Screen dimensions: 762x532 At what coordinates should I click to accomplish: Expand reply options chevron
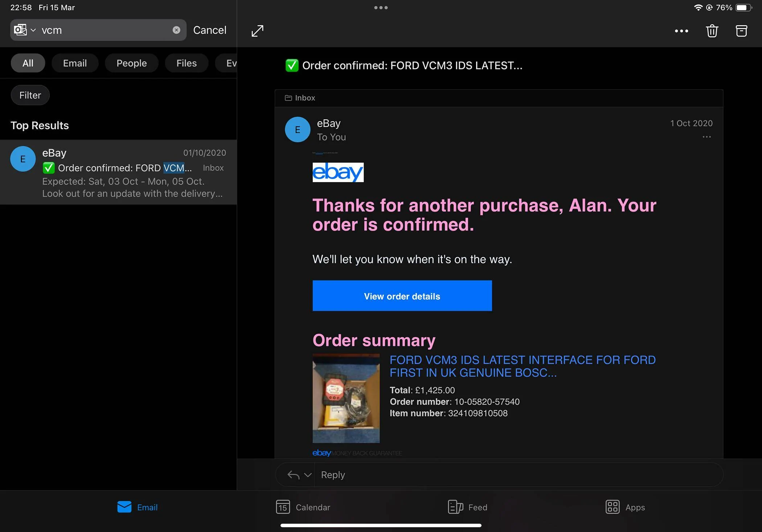tap(308, 475)
